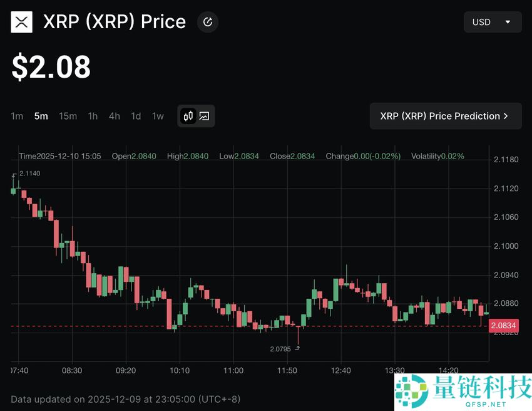This screenshot has width=532, height=411.
Task: Open the USD currency dropdown
Action: click(493, 21)
